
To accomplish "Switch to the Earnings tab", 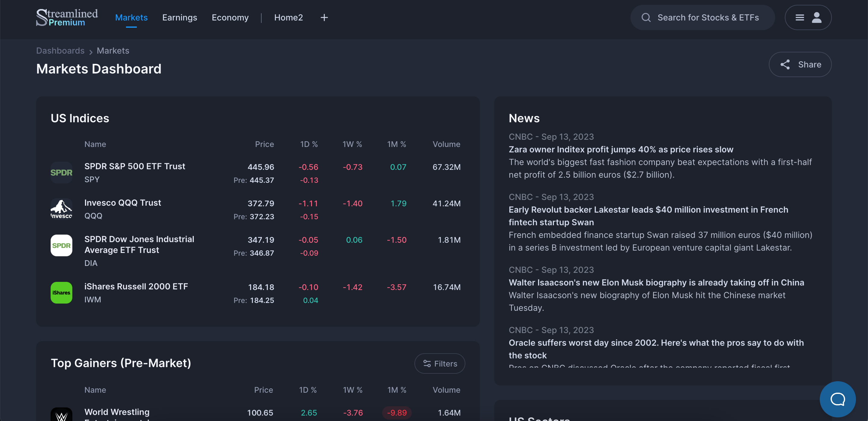I will pyautogui.click(x=179, y=17).
